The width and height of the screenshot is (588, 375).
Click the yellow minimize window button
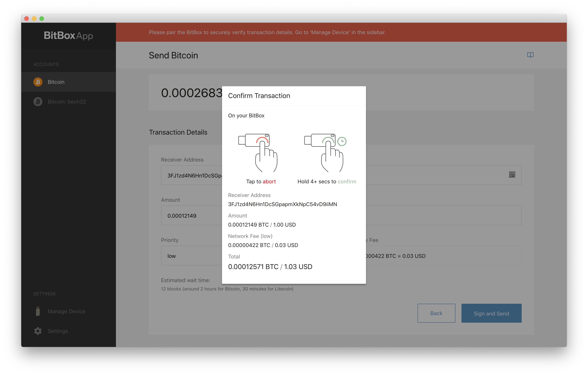34,19
